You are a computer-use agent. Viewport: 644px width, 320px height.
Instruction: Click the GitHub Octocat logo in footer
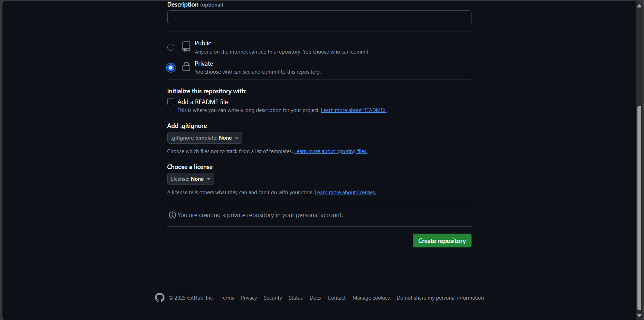click(159, 298)
